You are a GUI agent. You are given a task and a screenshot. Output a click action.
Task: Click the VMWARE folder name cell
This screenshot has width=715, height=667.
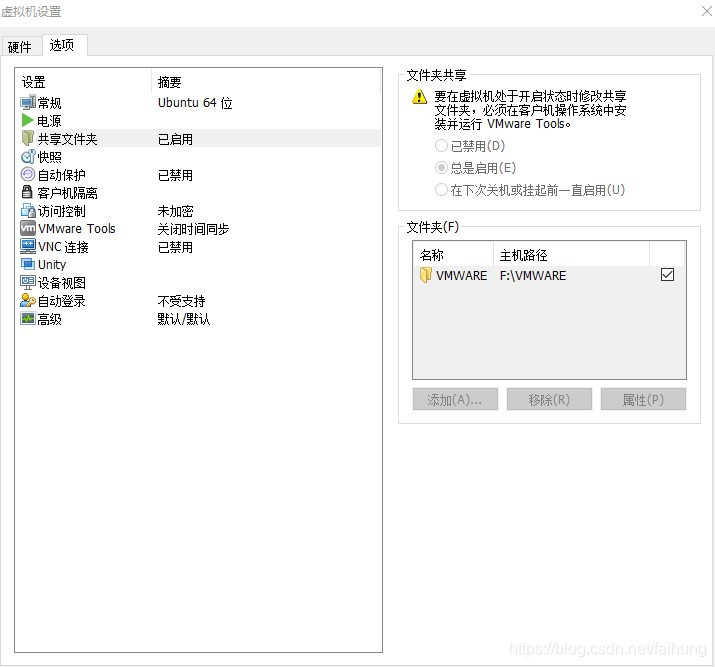461,275
